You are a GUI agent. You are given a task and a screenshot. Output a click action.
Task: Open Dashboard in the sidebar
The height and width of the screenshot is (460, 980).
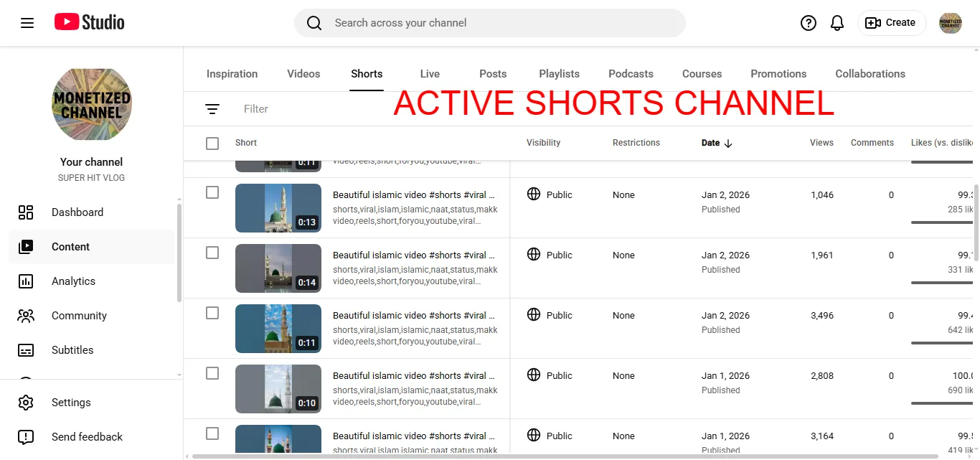[92, 212]
